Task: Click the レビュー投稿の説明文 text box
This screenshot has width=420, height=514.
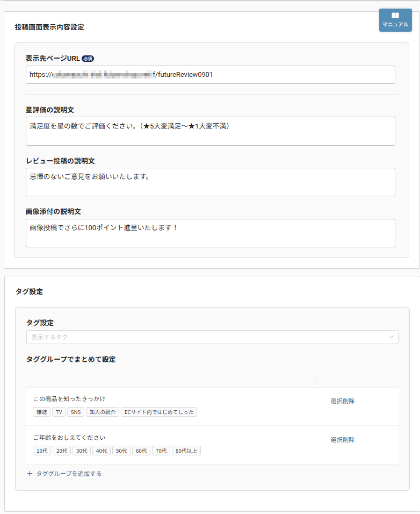Action: [x=209, y=181]
